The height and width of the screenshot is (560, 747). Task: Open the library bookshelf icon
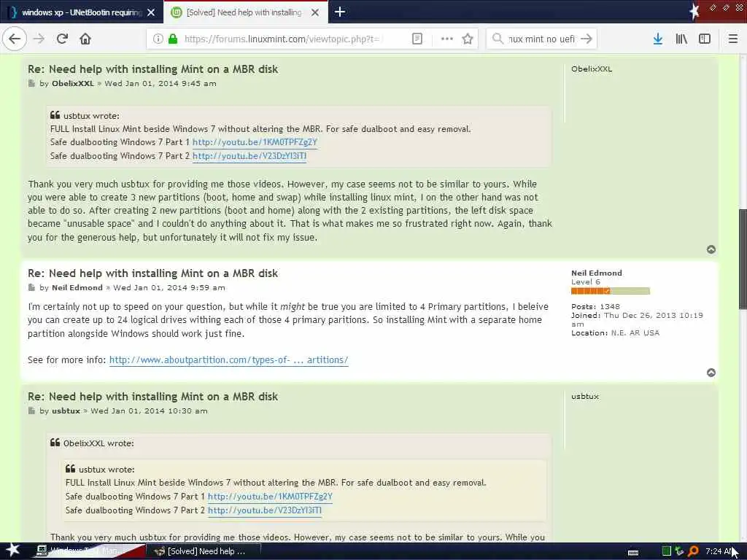pyautogui.click(x=681, y=39)
